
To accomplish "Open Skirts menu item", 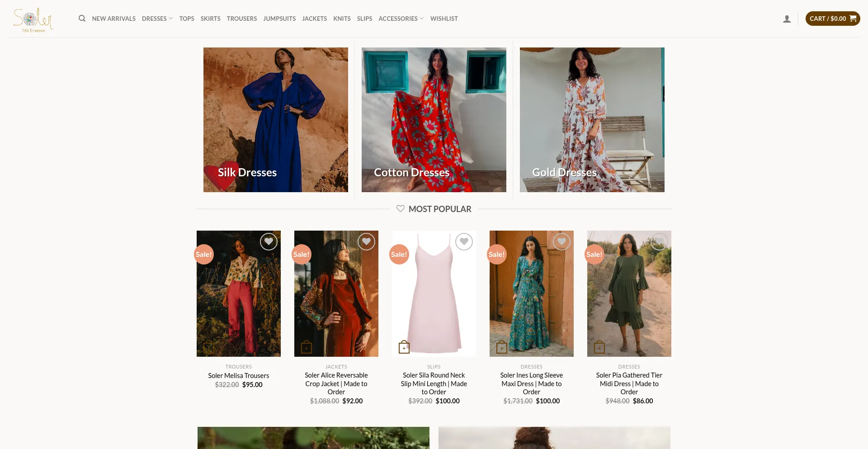I will 211,19.
